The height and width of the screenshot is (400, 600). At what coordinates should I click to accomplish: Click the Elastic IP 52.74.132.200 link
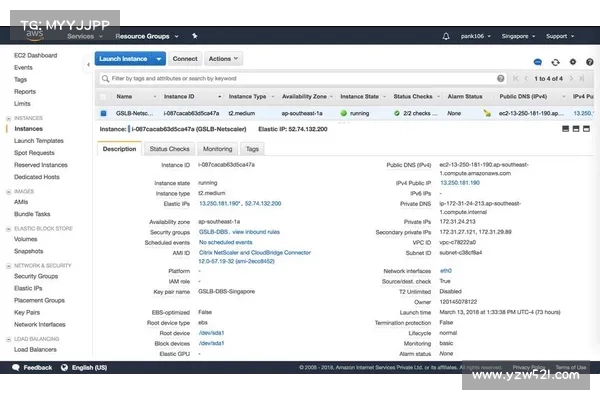coord(263,204)
